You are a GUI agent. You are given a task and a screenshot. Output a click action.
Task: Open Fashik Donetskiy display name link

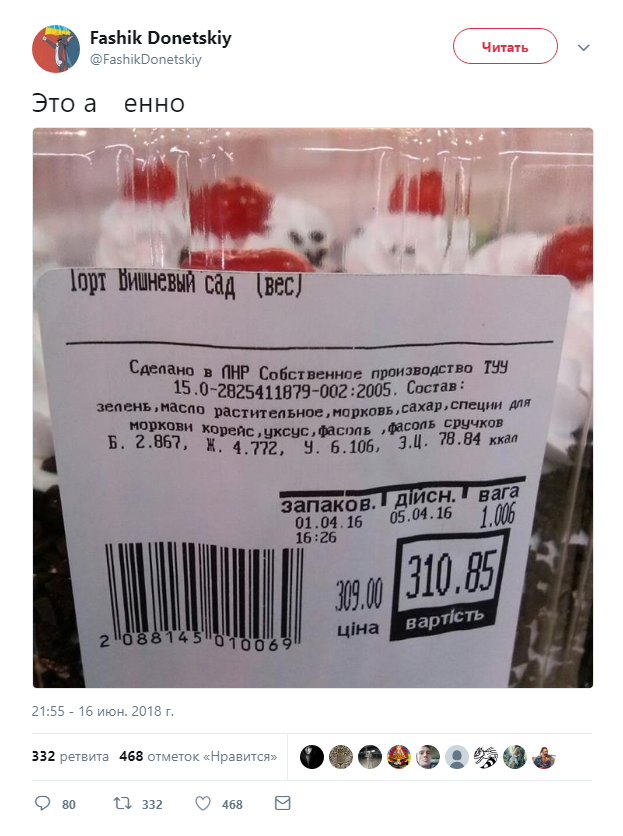(161, 38)
